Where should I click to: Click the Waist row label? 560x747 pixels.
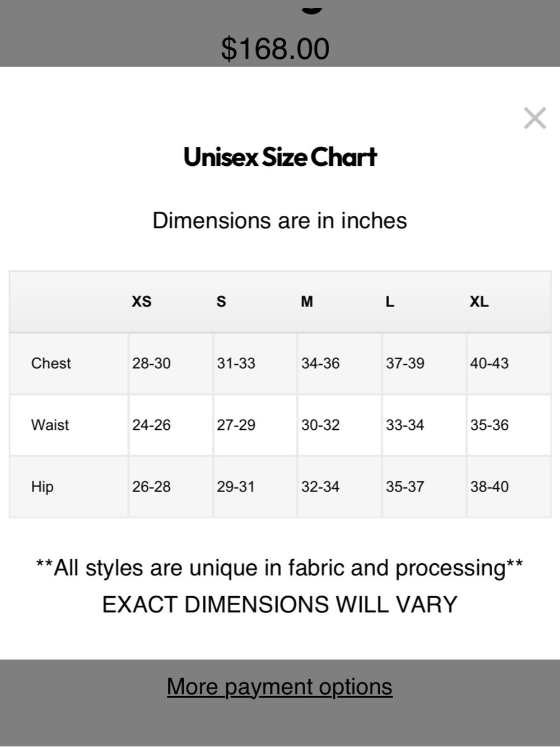tap(50, 425)
